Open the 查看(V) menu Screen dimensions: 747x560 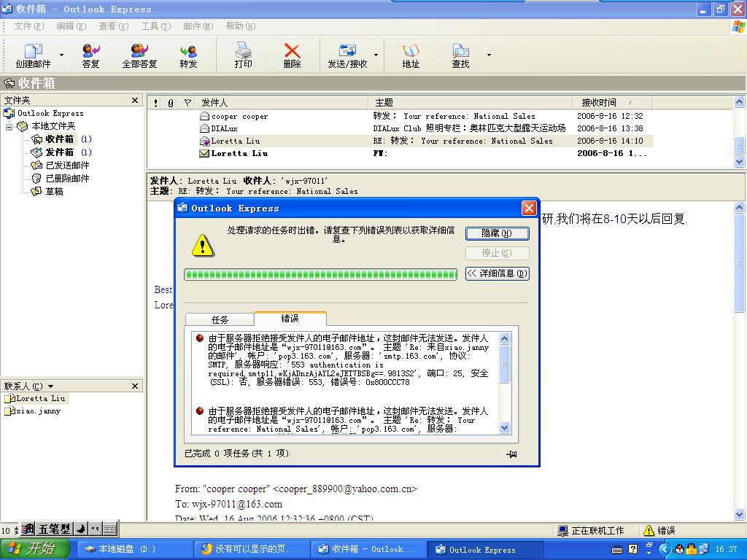[x=113, y=26]
